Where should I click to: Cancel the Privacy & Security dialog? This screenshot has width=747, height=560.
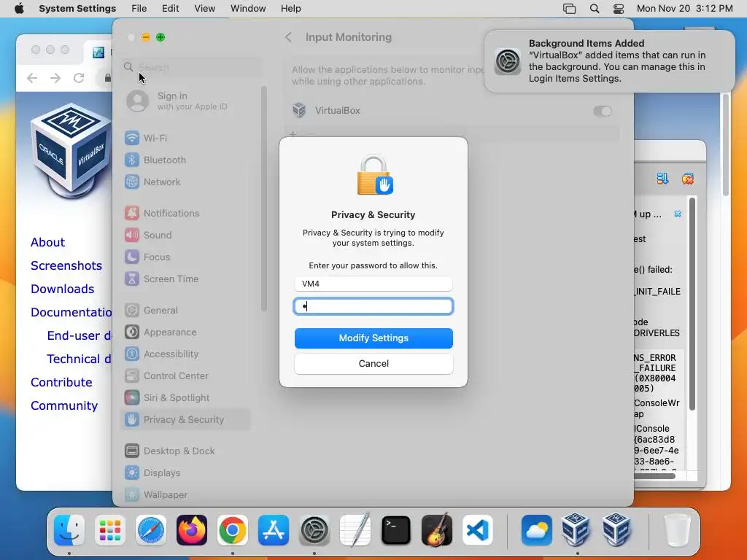[x=373, y=364]
